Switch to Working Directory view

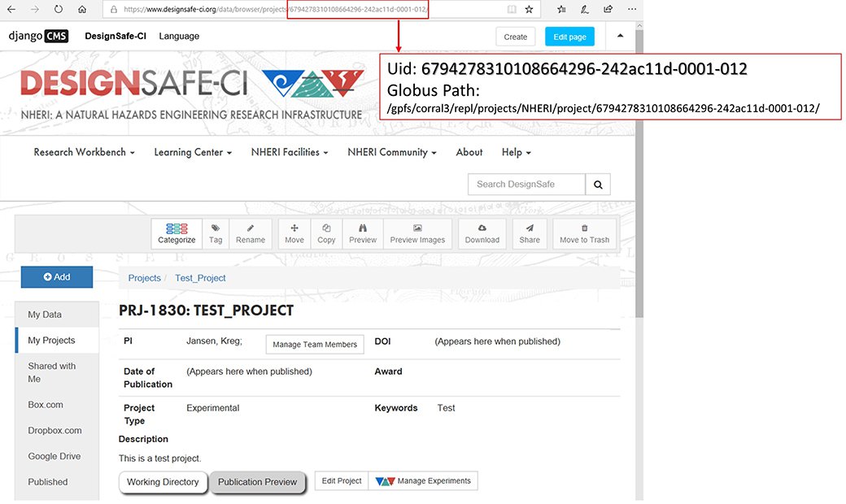click(163, 482)
